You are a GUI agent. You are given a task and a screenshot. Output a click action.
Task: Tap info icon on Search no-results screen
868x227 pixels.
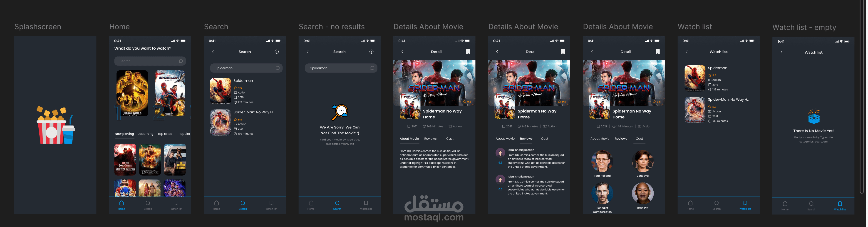(371, 52)
